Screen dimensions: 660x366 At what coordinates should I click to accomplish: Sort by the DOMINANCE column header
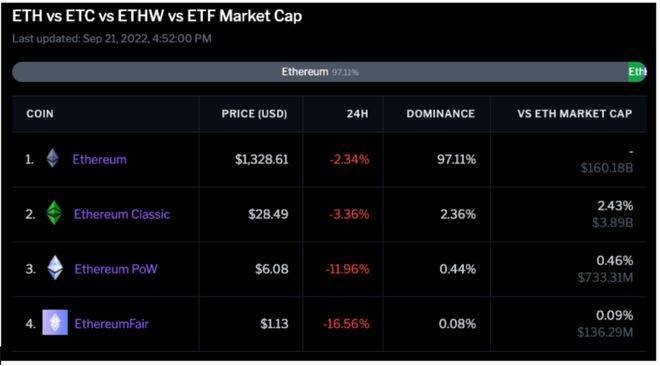point(440,114)
